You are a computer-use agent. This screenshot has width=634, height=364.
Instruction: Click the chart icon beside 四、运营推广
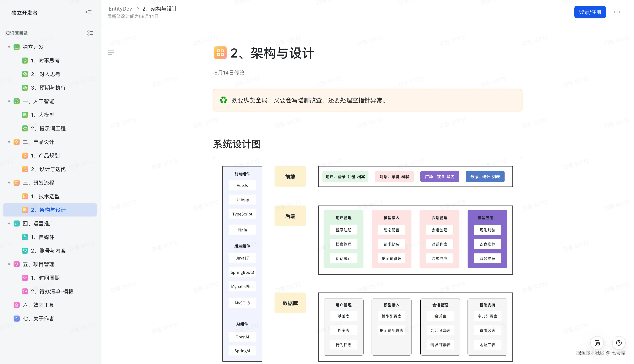coord(16,223)
